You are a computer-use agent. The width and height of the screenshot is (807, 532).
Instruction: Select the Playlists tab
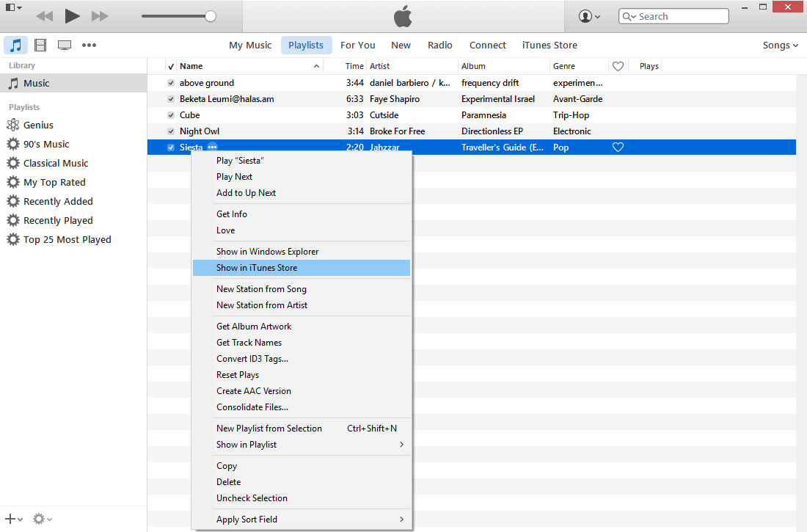306,45
